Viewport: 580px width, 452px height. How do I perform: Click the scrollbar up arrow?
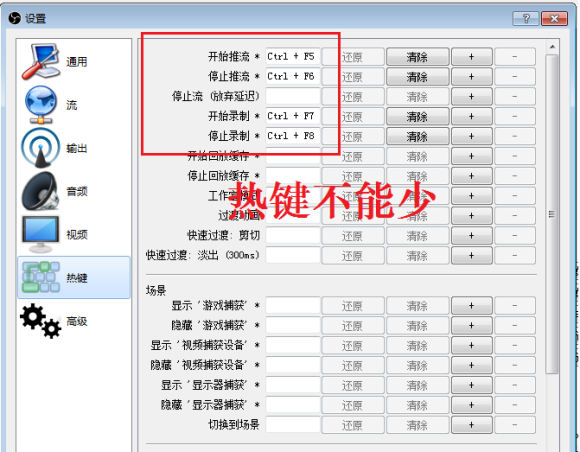pyautogui.click(x=552, y=47)
